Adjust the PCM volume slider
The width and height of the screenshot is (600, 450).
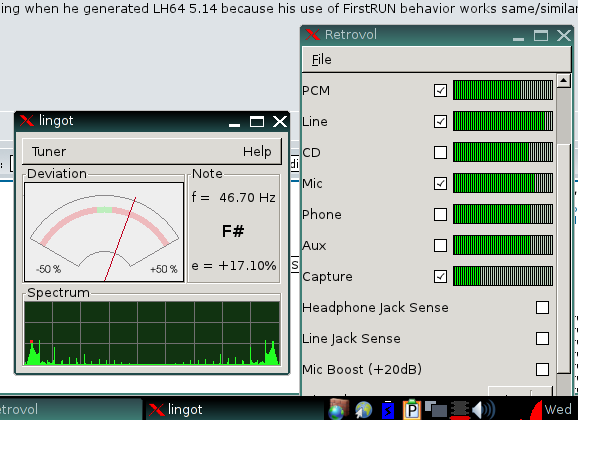pyautogui.click(x=503, y=90)
